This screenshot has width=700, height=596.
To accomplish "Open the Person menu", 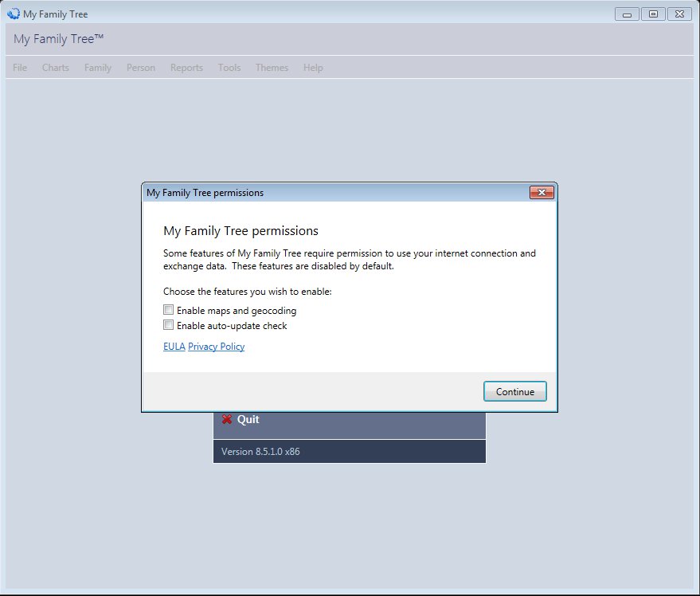I will coord(140,68).
